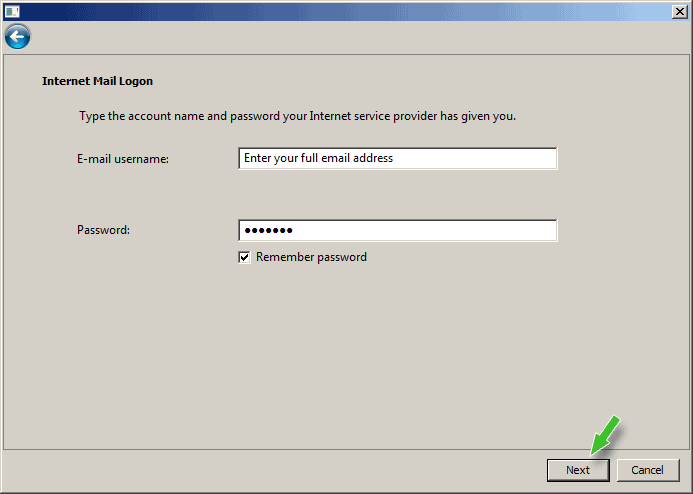Close the Internet Mail Logon window
693x494 pixels.
[678, 10]
